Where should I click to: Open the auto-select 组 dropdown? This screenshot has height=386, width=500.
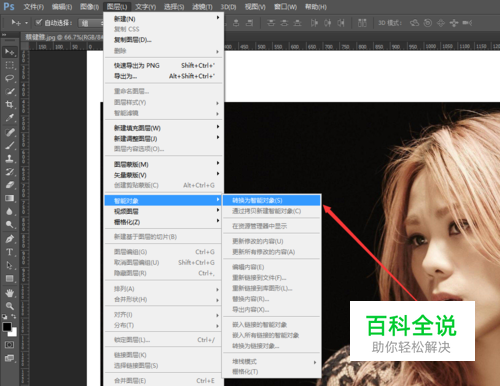tap(91, 23)
